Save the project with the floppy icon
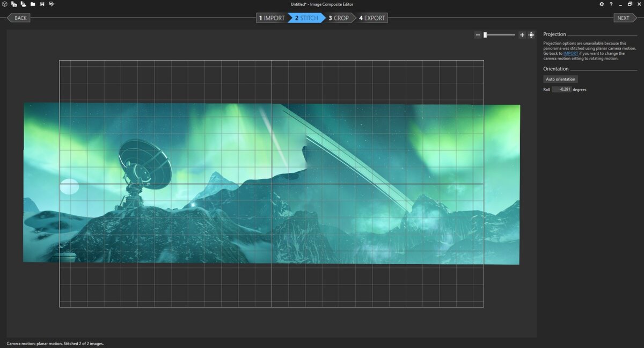The width and height of the screenshot is (644, 348). click(x=42, y=4)
